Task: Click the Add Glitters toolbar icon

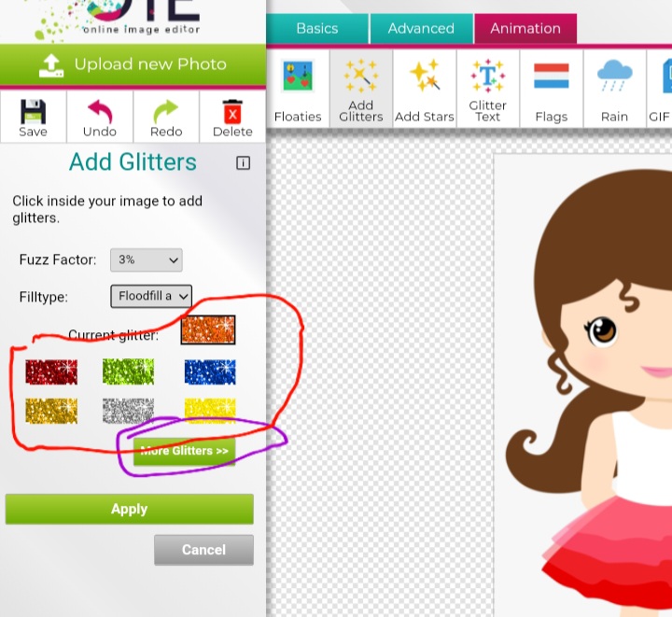Action: point(361,89)
